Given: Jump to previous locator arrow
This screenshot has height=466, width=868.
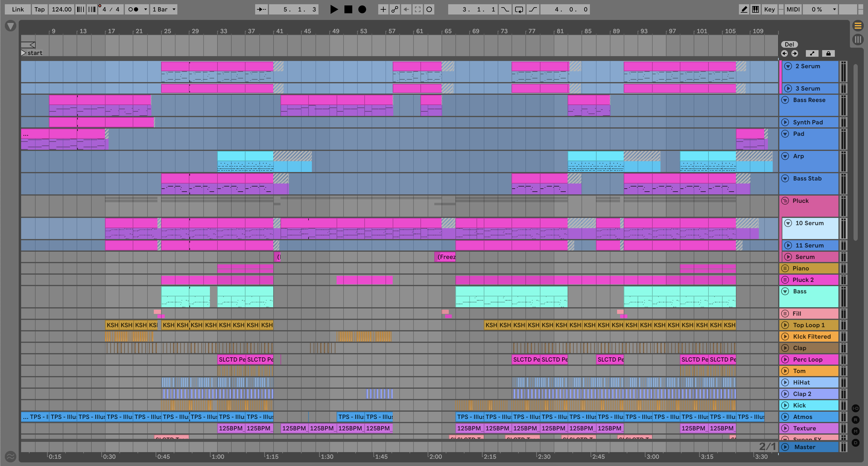Looking at the screenshot, I should pos(784,53).
